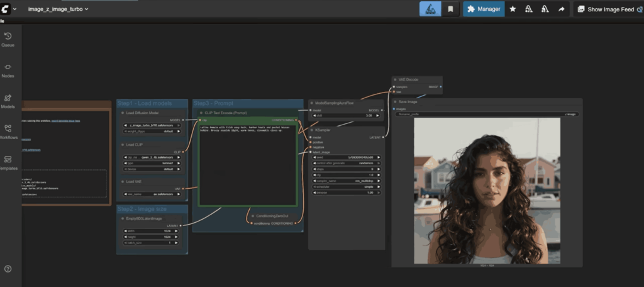
Task: Click the MODEL output port of Load Diffusion Model
Action: click(x=183, y=120)
